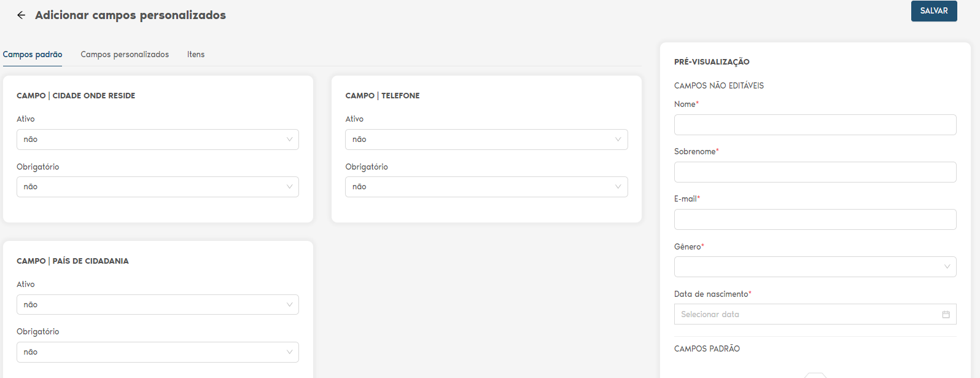This screenshot has height=378, width=980.
Task: Click chevron arrow in Gênero field
Action: click(947, 267)
